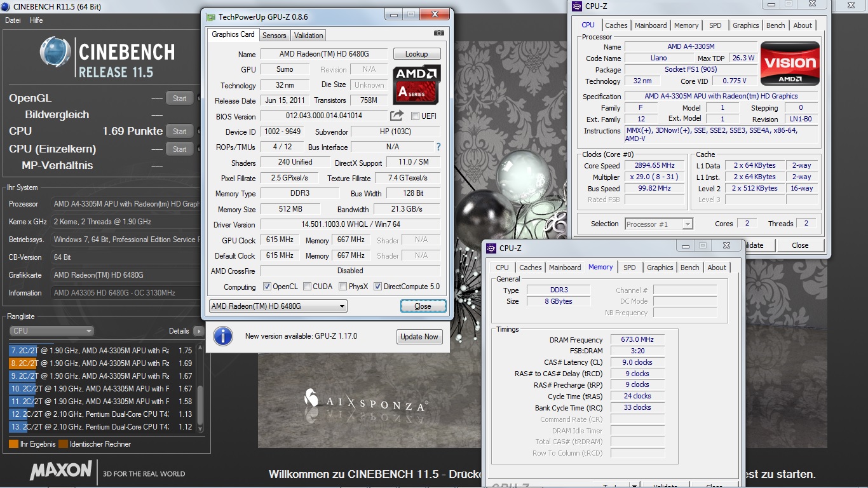Click the Lookup button in GPU-Z

(x=417, y=54)
